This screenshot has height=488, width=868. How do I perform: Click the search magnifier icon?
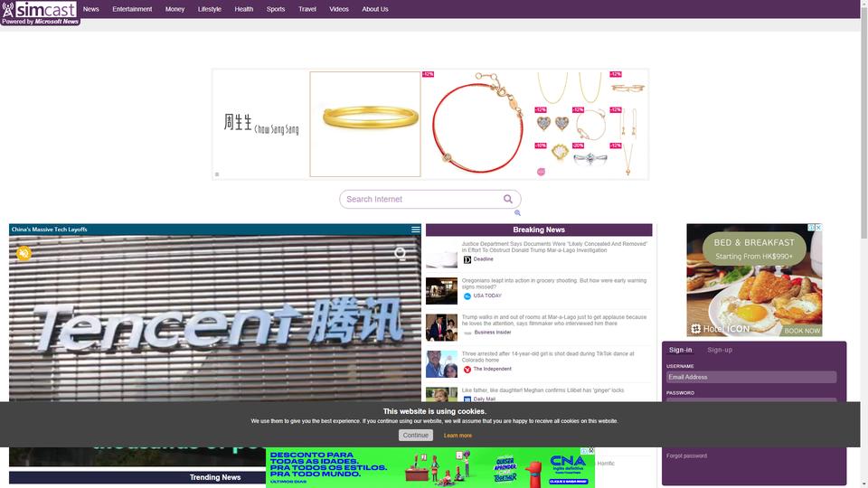(x=507, y=199)
